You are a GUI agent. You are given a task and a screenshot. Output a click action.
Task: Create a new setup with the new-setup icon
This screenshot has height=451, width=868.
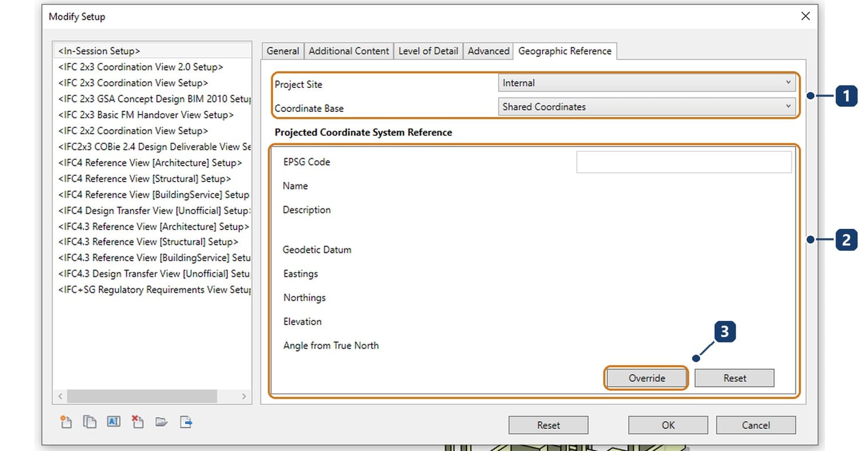pos(66,422)
